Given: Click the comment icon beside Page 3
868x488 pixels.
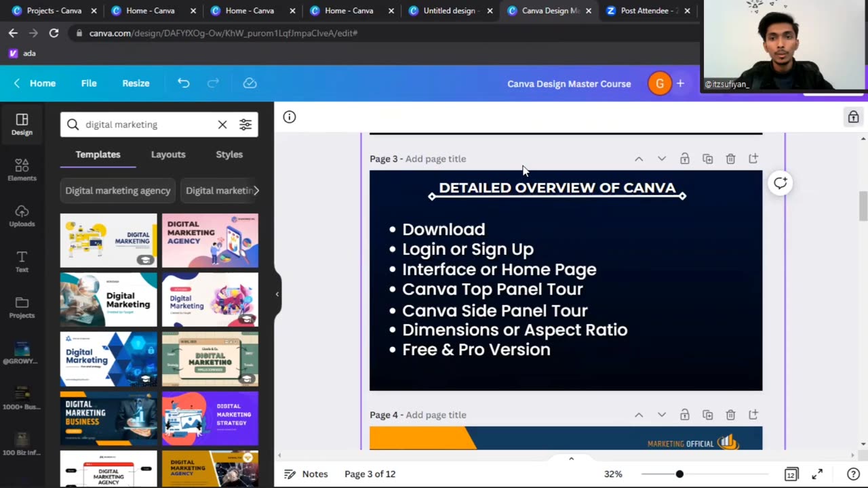Looking at the screenshot, I should coord(781,183).
